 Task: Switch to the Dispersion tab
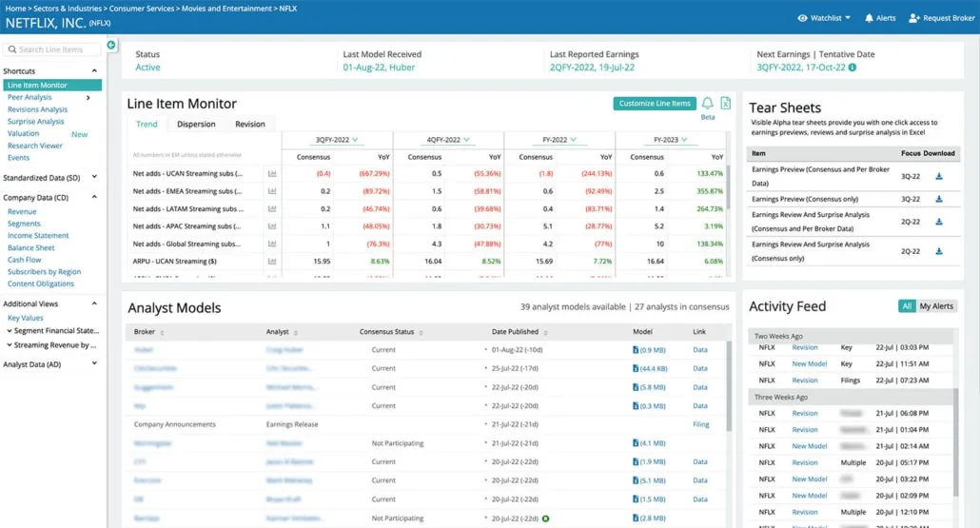[x=196, y=124]
